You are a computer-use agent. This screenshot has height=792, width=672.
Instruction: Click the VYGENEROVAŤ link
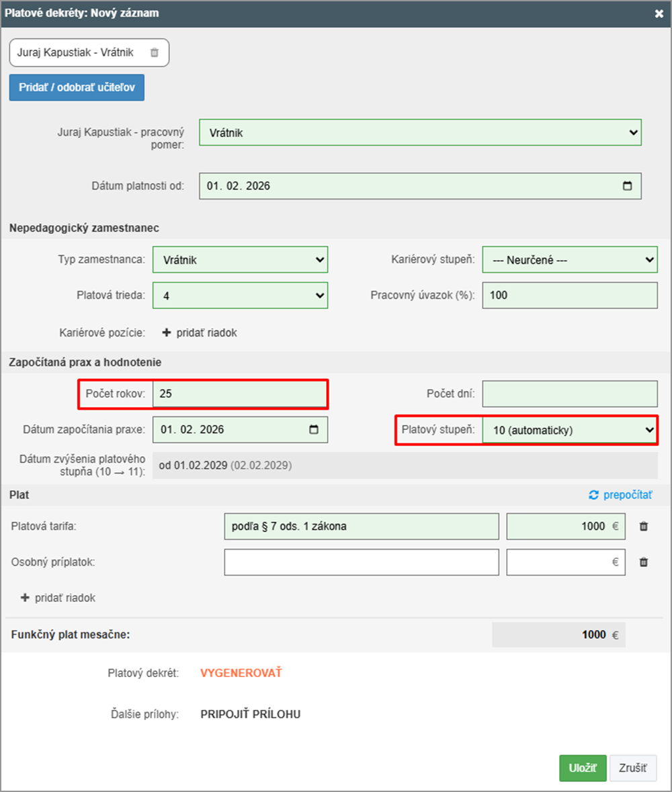click(x=241, y=673)
